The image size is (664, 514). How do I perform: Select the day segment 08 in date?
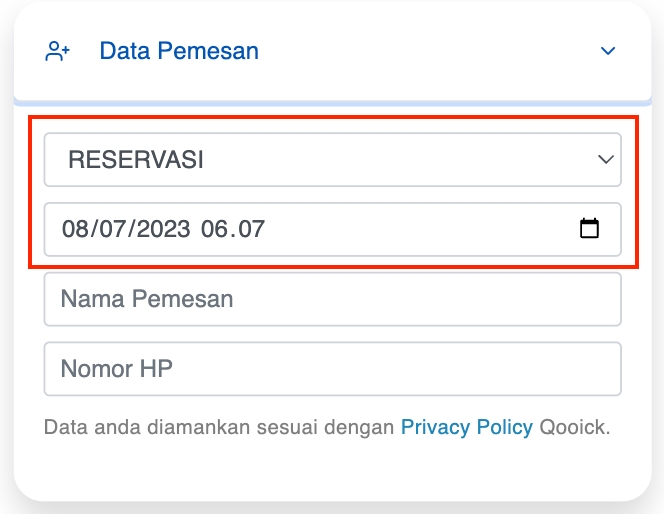click(75, 229)
